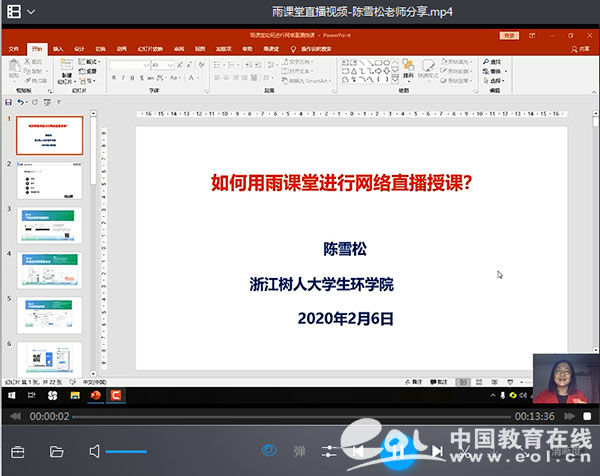The width and height of the screenshot is (600, 476).
Task: Toggle the Comments pane in status bar
Action: tap(439, 382)
